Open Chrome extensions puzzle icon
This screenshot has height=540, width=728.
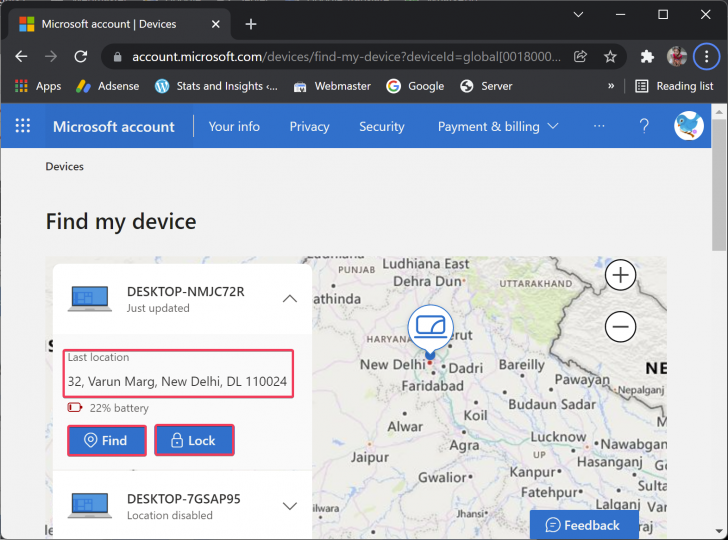tap(647, 57)
